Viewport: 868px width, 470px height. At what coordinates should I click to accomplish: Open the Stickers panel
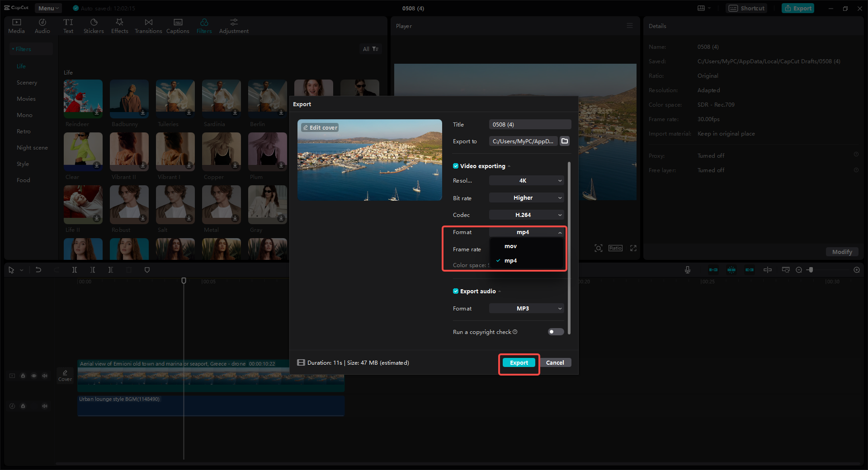click(94, 25)
